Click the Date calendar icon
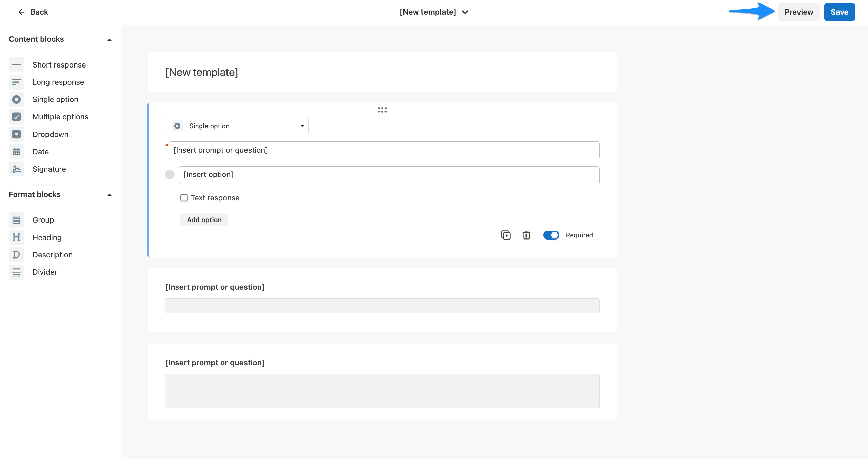The image size is (868, 459). 16,152
